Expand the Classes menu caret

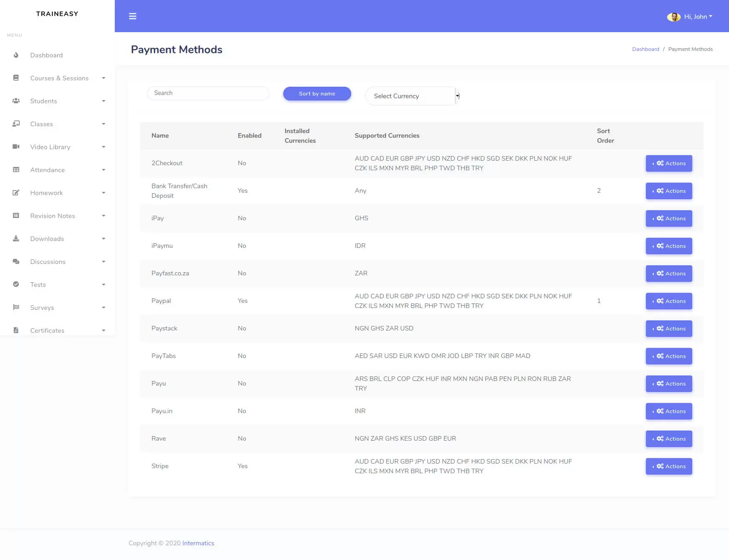(x=104, y=124)
